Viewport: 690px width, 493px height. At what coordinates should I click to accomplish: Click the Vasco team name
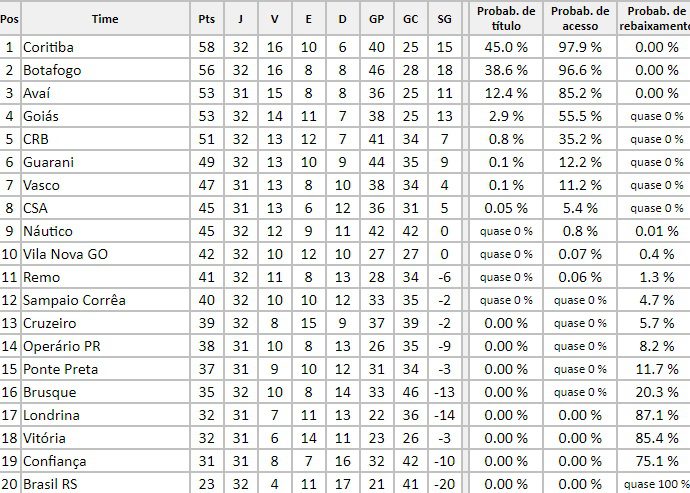(x=41, y=185)
